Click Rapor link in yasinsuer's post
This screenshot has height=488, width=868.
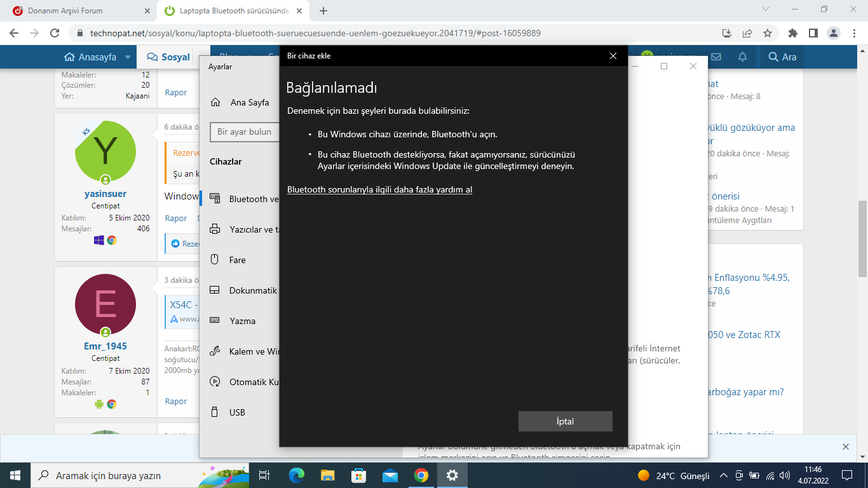pos(176,218)
